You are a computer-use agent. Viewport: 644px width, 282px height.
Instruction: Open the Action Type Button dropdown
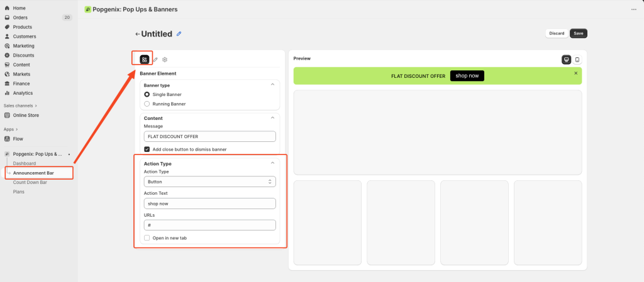click(210, 182)
